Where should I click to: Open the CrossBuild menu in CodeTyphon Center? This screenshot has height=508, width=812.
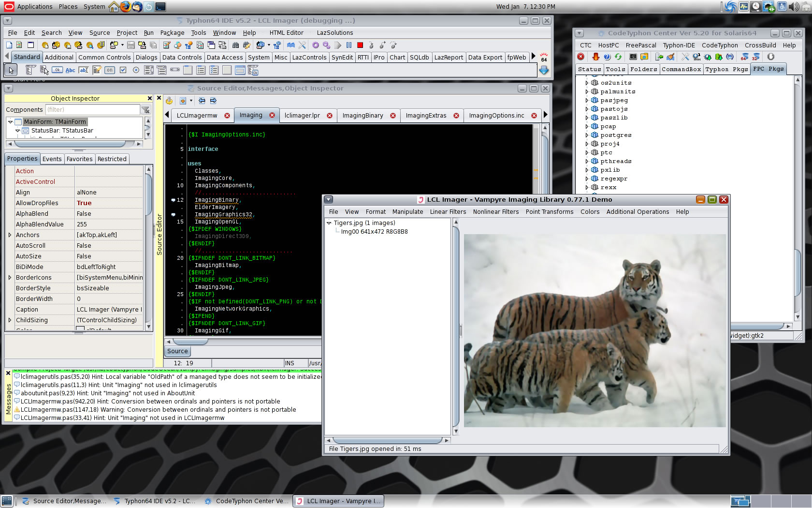click(x=760, y=45)
